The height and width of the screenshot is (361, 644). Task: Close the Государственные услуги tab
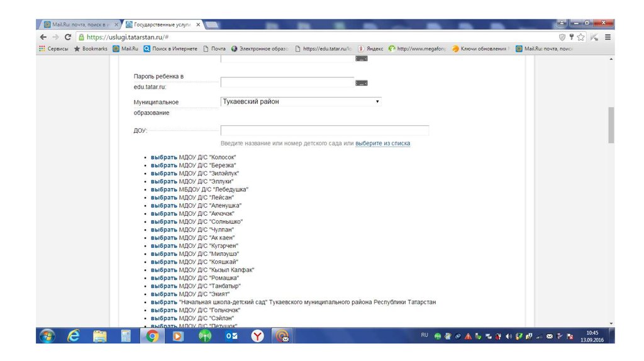coord(198,25)
